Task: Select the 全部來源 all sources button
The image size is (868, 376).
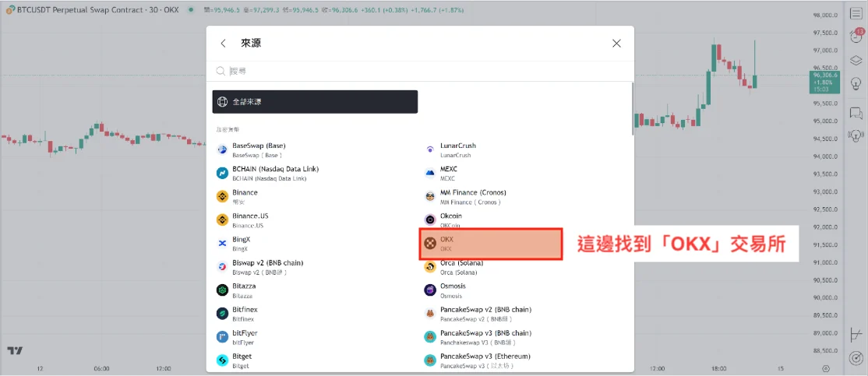Action: pos(315,102)
